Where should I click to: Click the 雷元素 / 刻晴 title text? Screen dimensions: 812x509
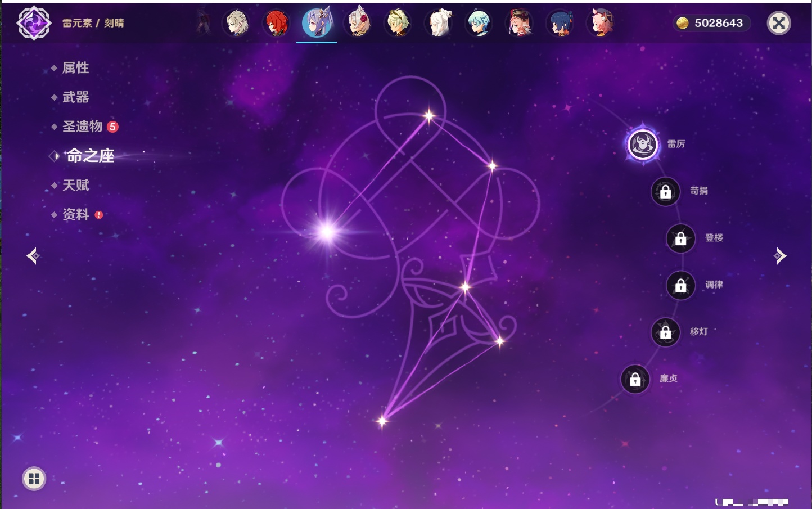pos(93,23)
